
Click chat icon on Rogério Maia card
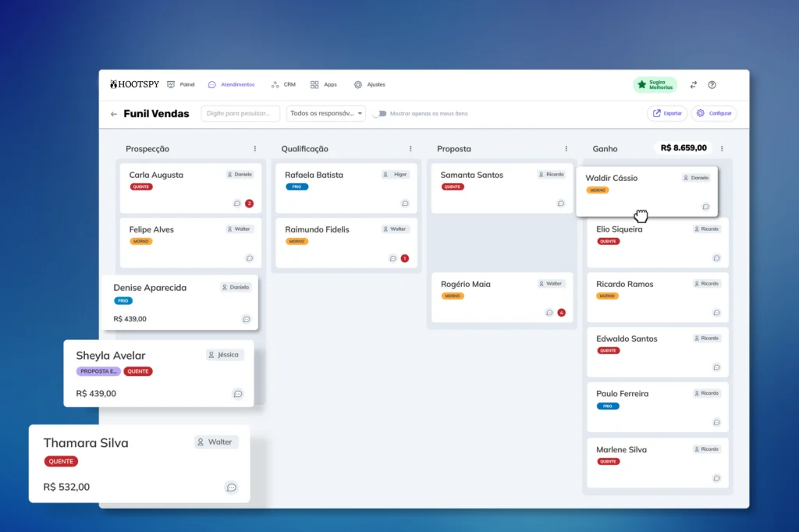point(549,313)
